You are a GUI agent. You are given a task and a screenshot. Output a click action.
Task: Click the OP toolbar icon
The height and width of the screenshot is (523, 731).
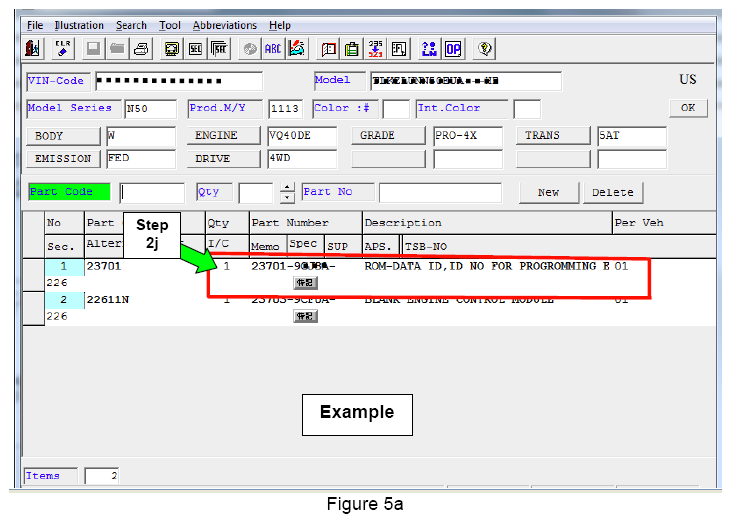click(453, 48)
